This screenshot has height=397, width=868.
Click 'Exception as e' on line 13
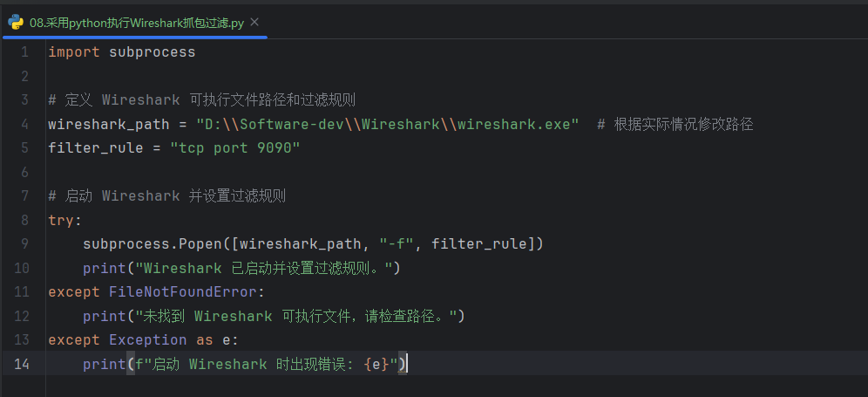click(170, 340)
